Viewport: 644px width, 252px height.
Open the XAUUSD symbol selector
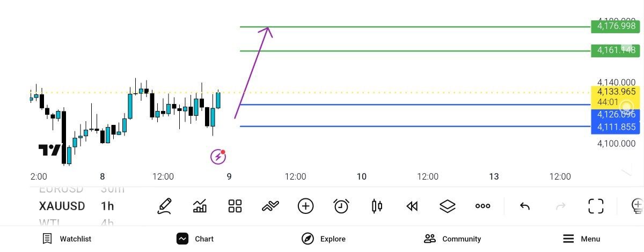click(62, 206)
